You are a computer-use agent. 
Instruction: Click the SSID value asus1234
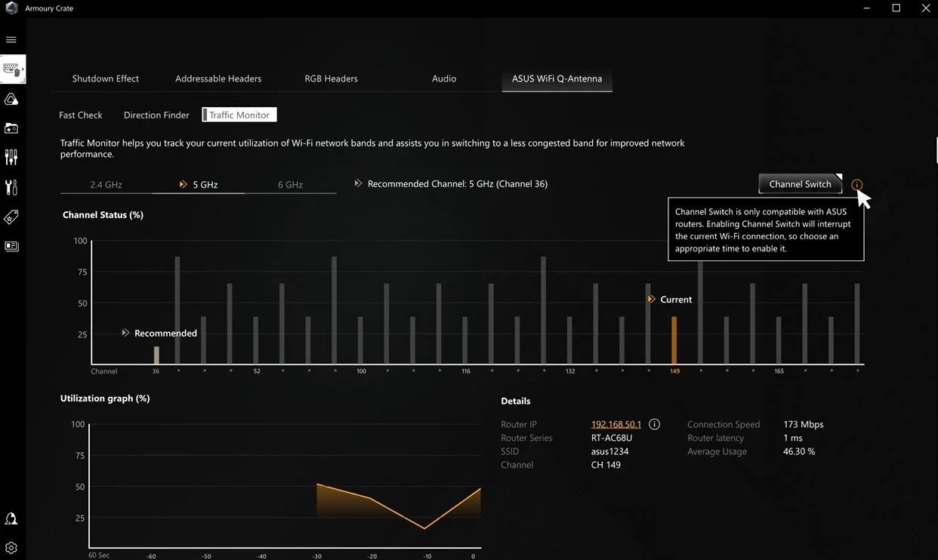[610, 451]
